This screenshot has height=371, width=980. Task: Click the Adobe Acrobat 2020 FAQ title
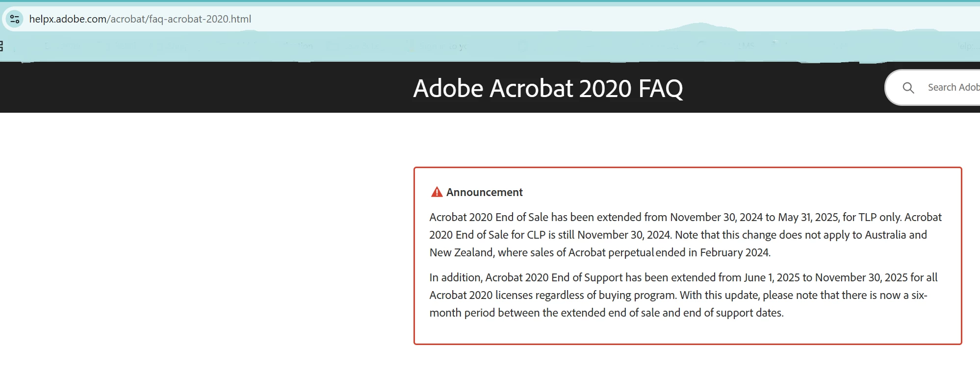pyautogui.click(x=548, y=88)
